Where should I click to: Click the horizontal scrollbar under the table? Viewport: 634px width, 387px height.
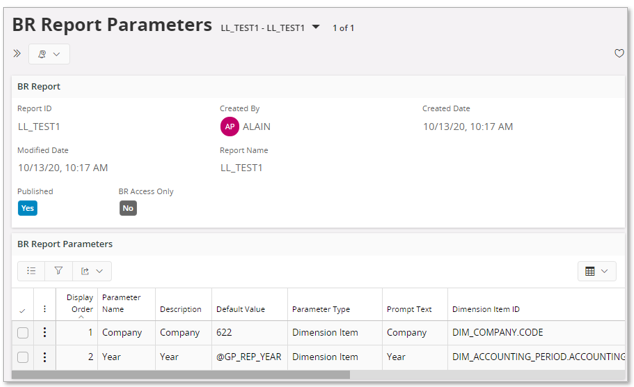click(x=181, y=375)
